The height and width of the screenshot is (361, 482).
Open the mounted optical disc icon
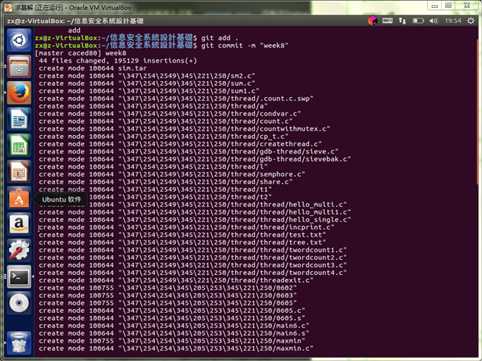(x=19, y=303)
